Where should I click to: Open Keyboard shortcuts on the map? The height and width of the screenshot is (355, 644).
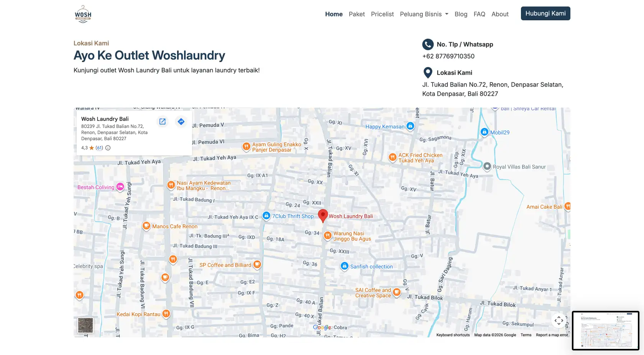[x=453, y=335]
